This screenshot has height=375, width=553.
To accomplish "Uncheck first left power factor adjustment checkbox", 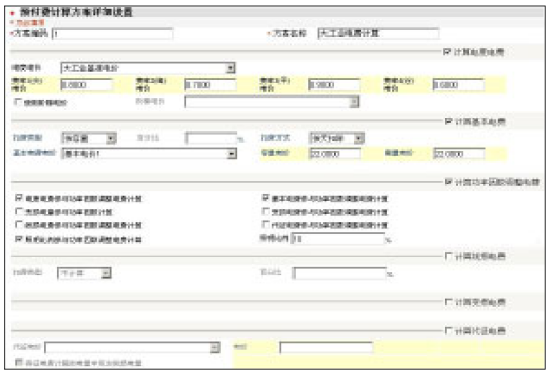I will point(19,198).
